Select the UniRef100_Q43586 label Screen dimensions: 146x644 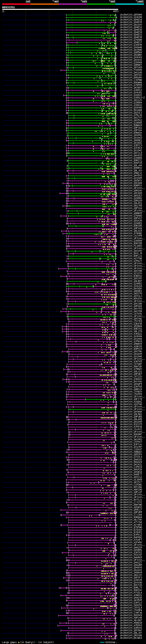(x=131, y=50)
